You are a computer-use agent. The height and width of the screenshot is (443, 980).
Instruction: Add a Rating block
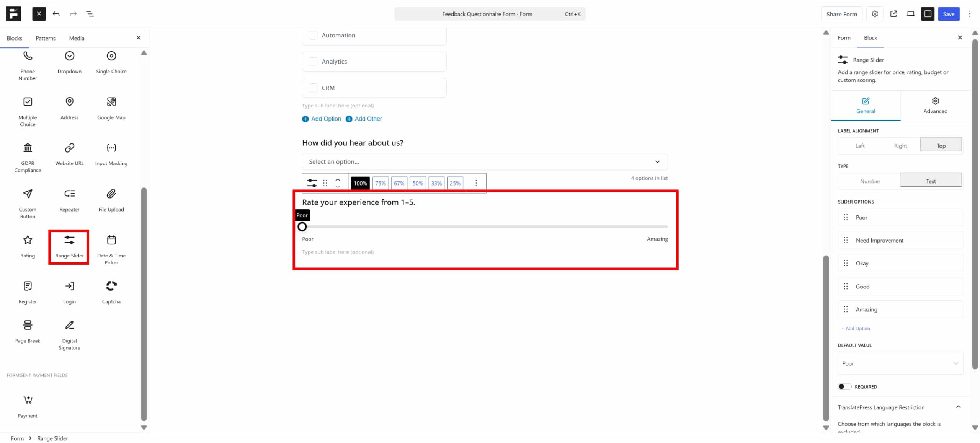[x=28, y=247]
